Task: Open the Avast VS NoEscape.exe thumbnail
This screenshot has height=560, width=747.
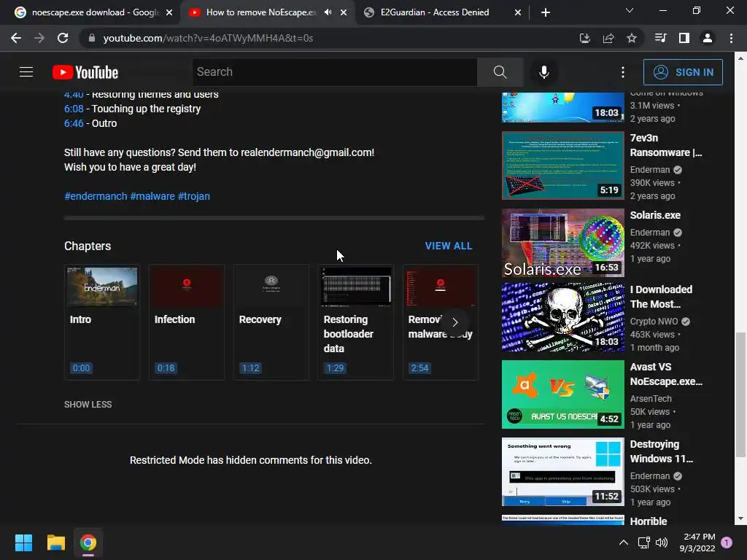Action: click(562, 394)
